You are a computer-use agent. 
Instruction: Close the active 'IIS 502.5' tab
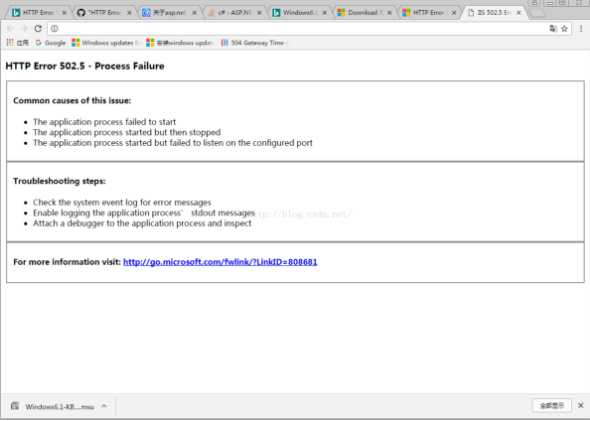(x=519, y=13)
